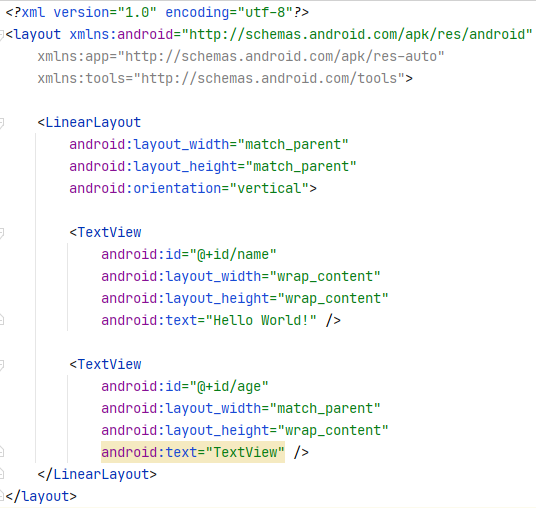The width and height of the screenshot is (536, 508).
Task: Click layout_width="wrap_content" of name TextView
Action: tap(241, 277)
